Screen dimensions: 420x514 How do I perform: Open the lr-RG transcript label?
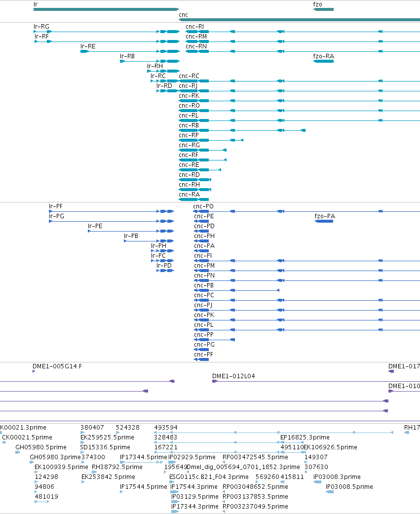pyautogui.click(x=41, y=27)
